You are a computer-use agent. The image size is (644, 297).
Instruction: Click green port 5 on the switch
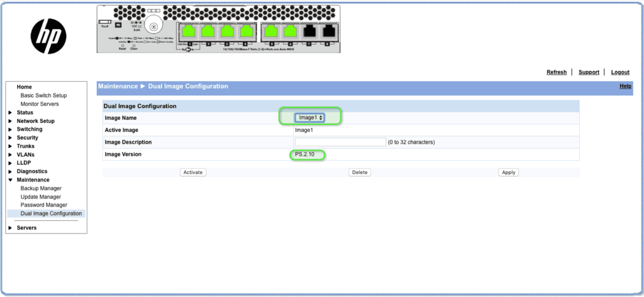coord(272,31)
